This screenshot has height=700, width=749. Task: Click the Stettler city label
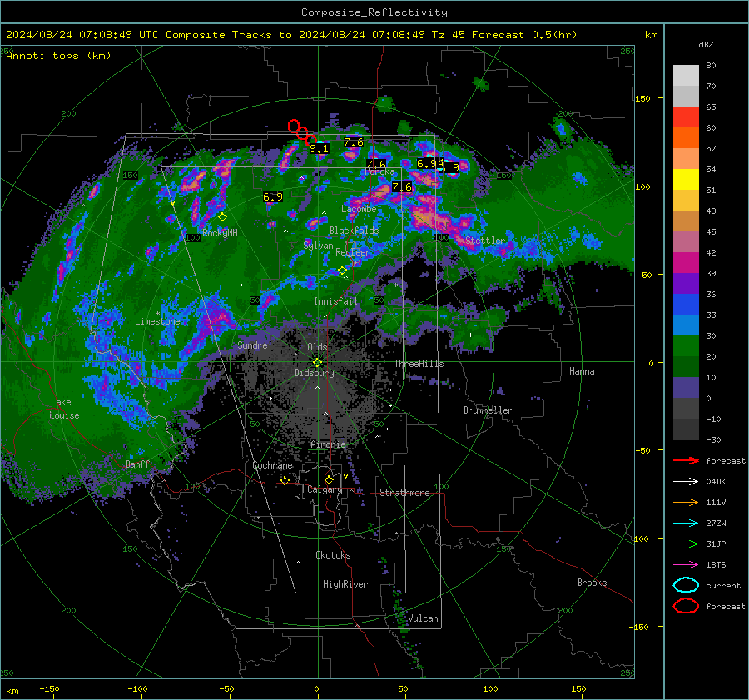485,241
